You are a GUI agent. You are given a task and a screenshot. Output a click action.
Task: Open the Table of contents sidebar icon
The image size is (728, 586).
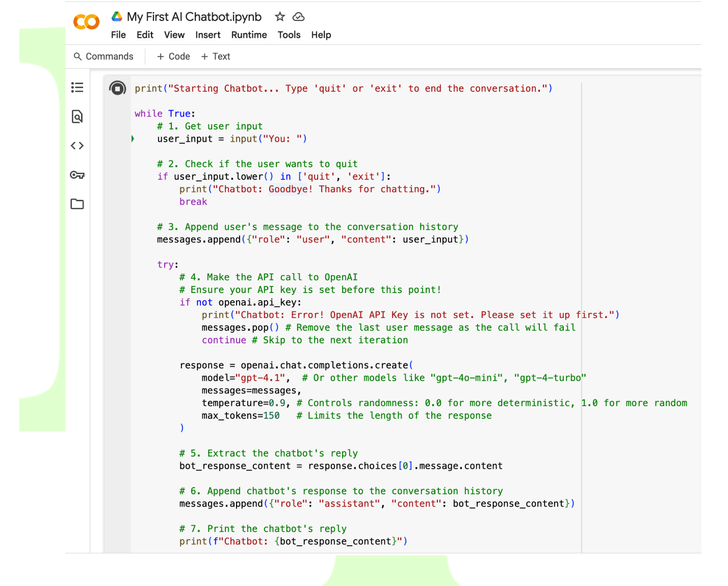tap(77, 88)
